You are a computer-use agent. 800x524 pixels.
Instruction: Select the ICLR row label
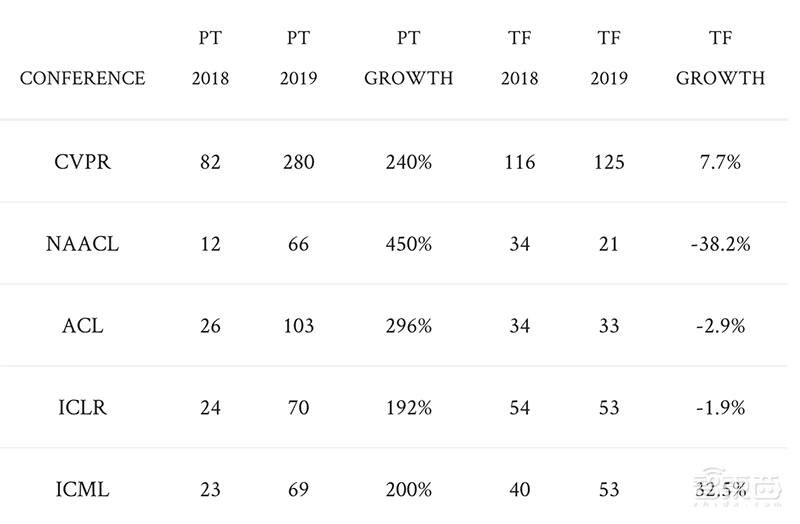click(82, 408)
